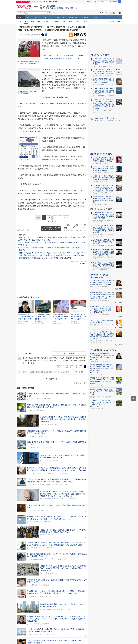Click the わかりやすい lightbulb reaction icon

(x=74, y=228)
